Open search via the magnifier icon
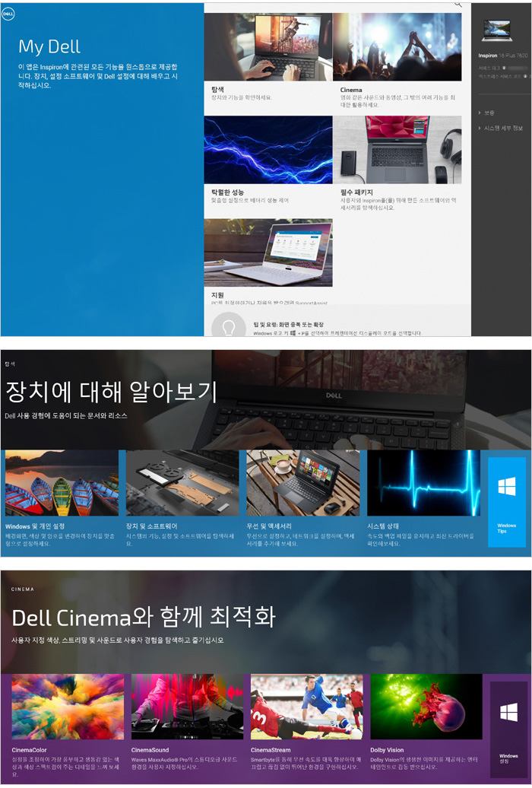This screenshot has width=532, height=788. tap(458, 4)
